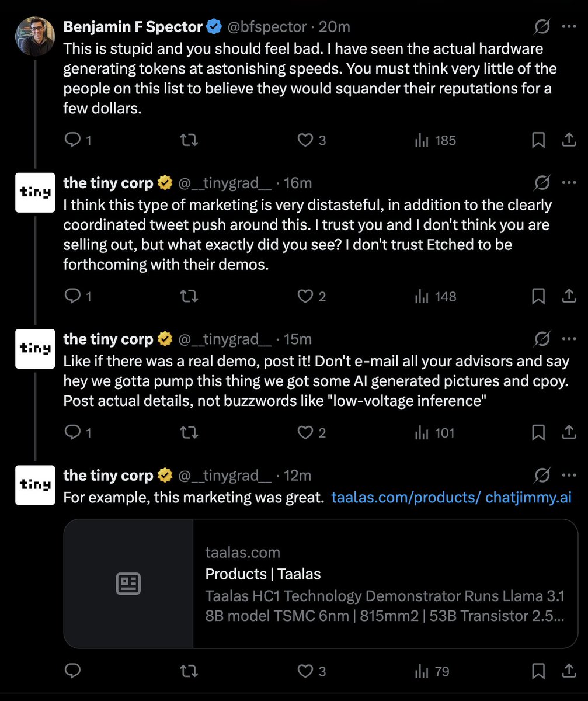Image resolution: width=588 pixels, height=701 pixels.
Task: Reply to the tweet with 79 views
Action: (72, 671)
